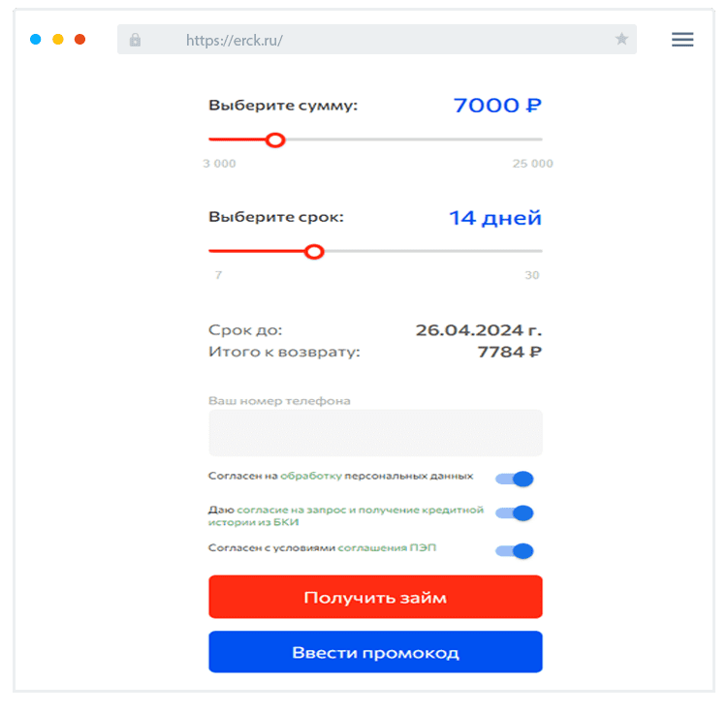Screen dimensions: 728x713
Task: Click the 30 days maximum term label
Action: [532, 275]
